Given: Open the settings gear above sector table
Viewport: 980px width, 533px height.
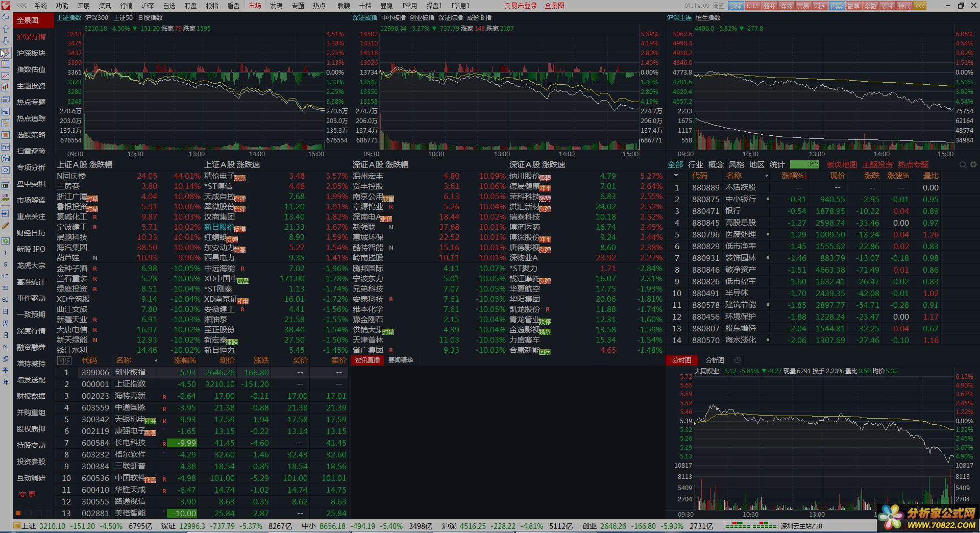Looking at the screenshot, I should tap(973, 165).
